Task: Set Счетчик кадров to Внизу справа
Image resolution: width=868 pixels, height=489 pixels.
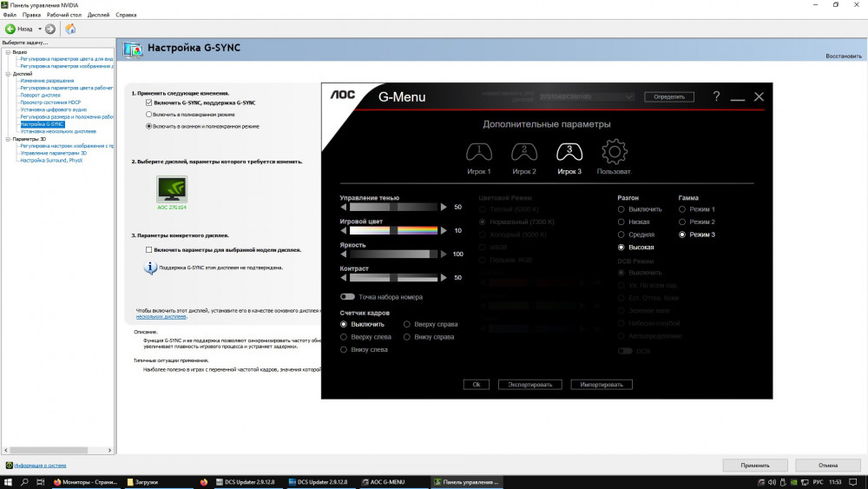Action: pos(407,337)
